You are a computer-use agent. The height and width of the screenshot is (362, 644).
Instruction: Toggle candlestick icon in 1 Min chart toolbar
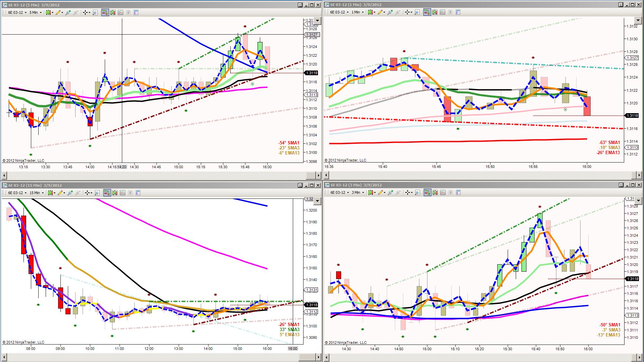point(435,12)
